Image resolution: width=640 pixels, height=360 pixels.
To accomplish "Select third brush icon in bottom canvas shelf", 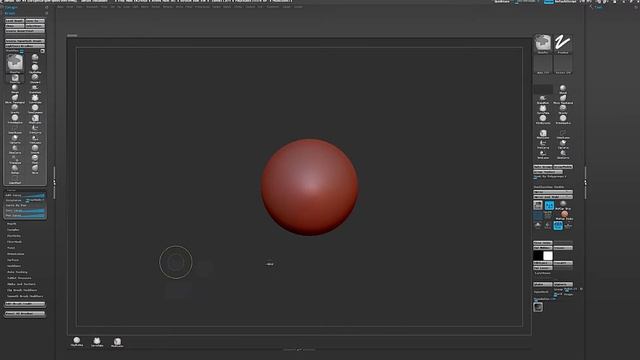I will pos(117,342).
